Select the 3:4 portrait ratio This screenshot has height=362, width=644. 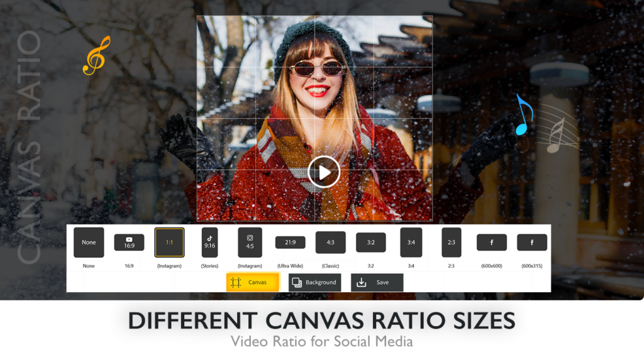411,243
